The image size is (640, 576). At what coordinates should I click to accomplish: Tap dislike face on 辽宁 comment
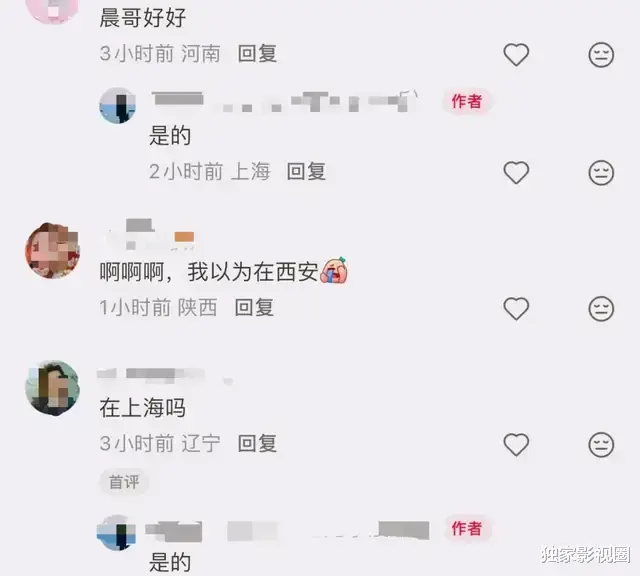click(601, 444)
